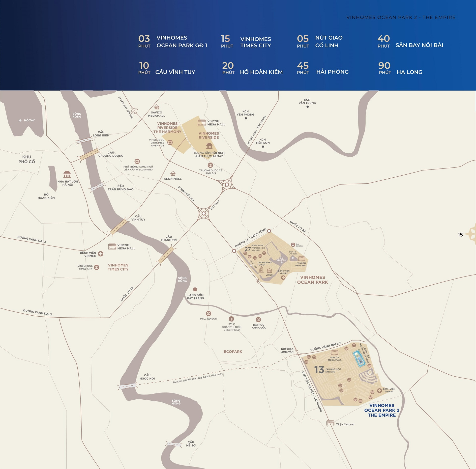Click the Hồ Tây dot marker
This screenshot has height=469, width=476.
[x=20, y=120]
